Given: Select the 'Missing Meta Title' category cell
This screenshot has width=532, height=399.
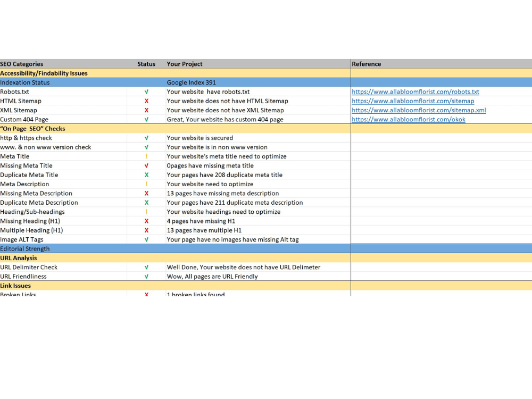Looking at the screenshot, I should (63, 165).
